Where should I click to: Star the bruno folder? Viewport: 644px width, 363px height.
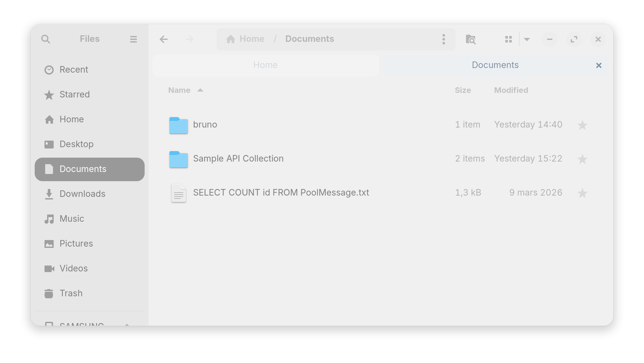click(x=582, y=125)
